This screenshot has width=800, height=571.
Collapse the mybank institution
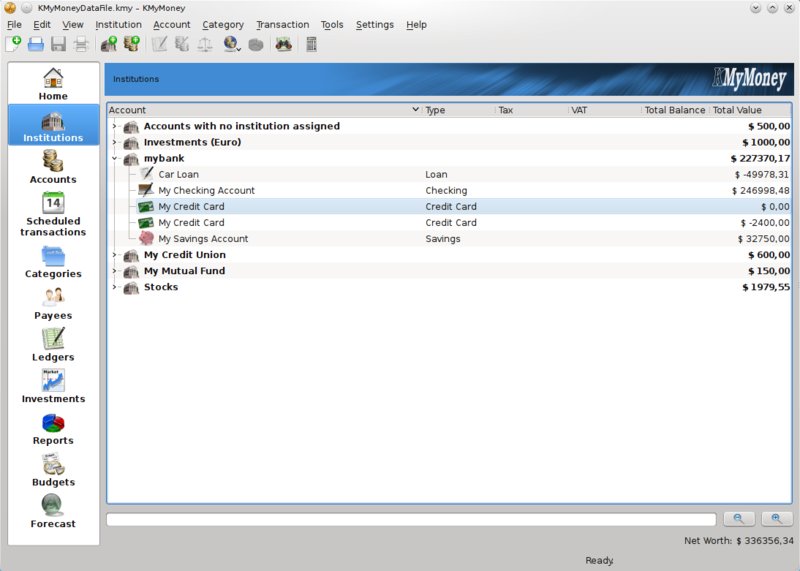[114, 158]
